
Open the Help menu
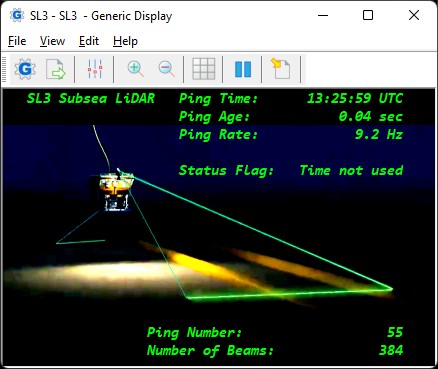point(125,41)
